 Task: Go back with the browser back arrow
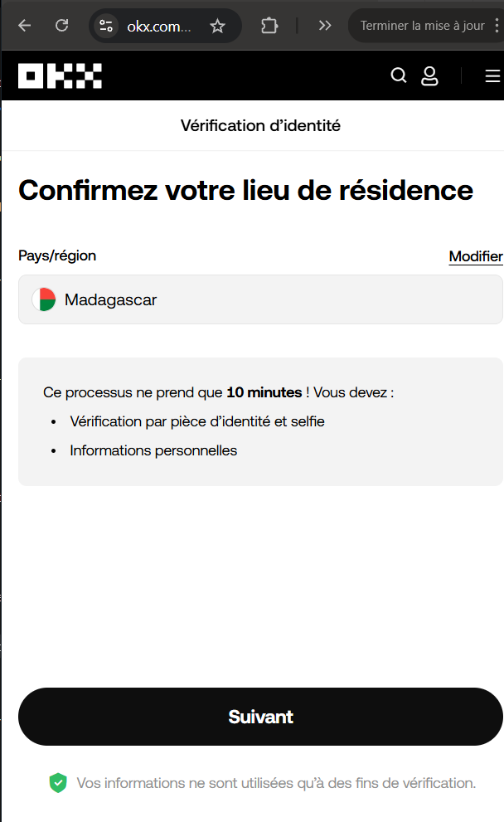pos(25,25)
